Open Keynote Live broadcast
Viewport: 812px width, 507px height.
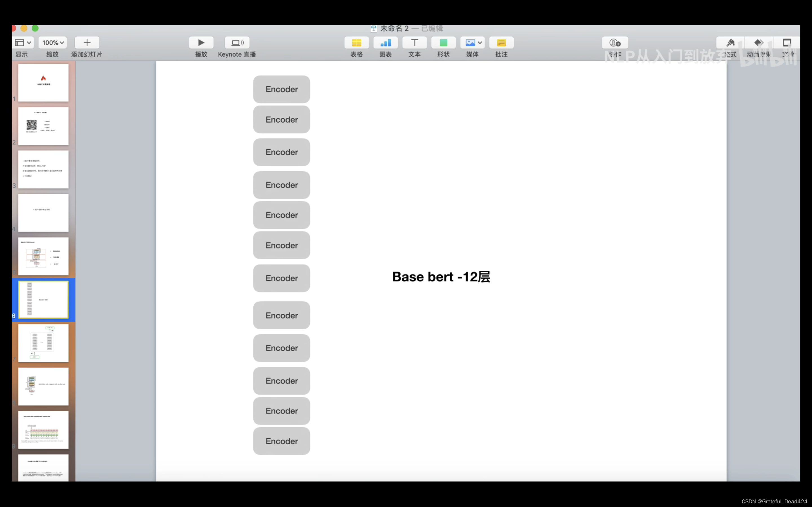tap(237, 43)
